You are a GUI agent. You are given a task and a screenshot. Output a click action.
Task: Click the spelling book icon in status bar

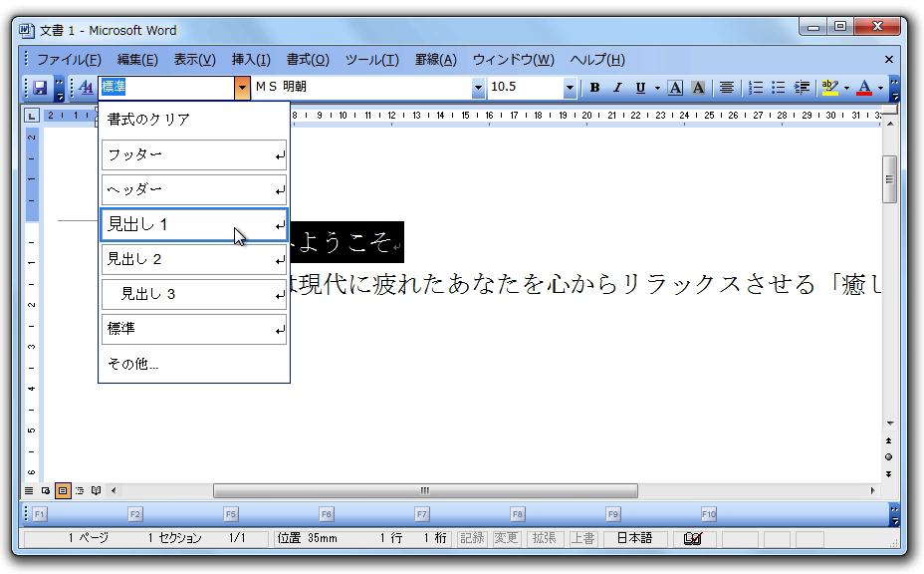click(x=692, y=538)
